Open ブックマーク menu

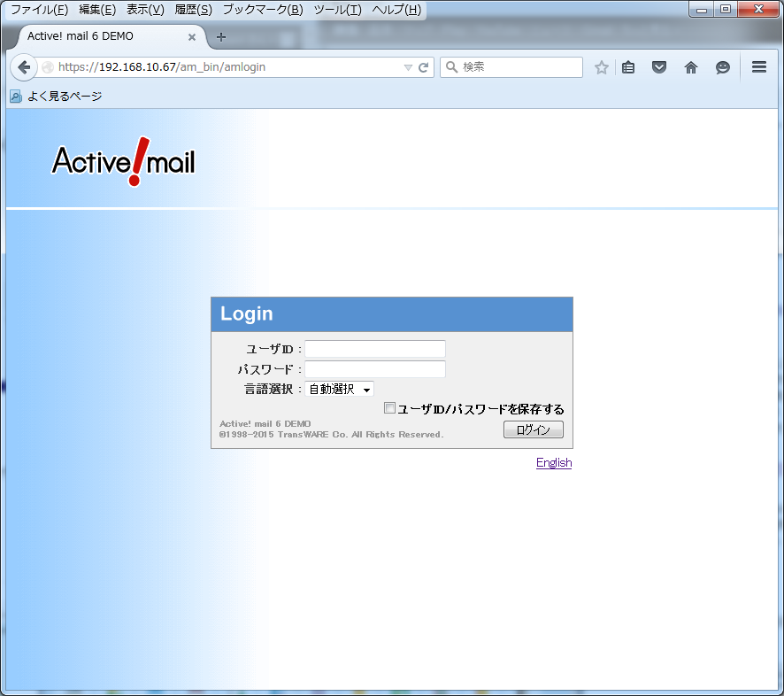click(263, 10)
